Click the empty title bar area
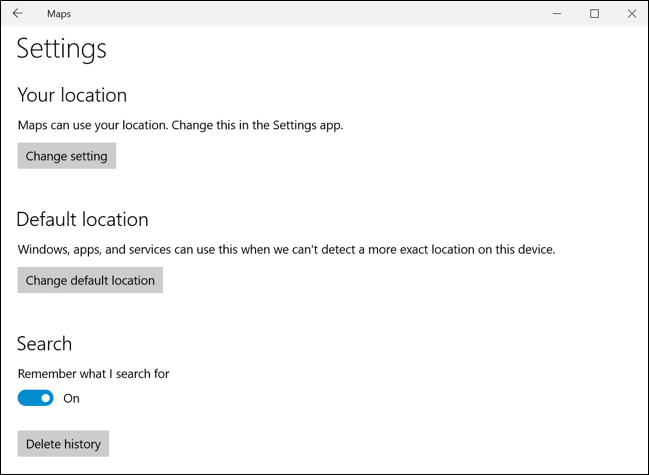 click(300, 14)
